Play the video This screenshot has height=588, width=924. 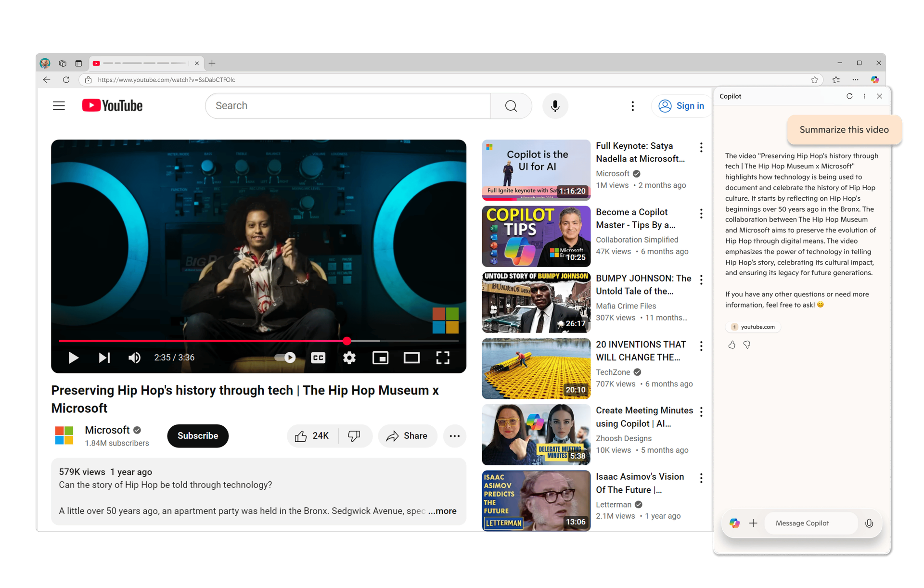point(73,358)
